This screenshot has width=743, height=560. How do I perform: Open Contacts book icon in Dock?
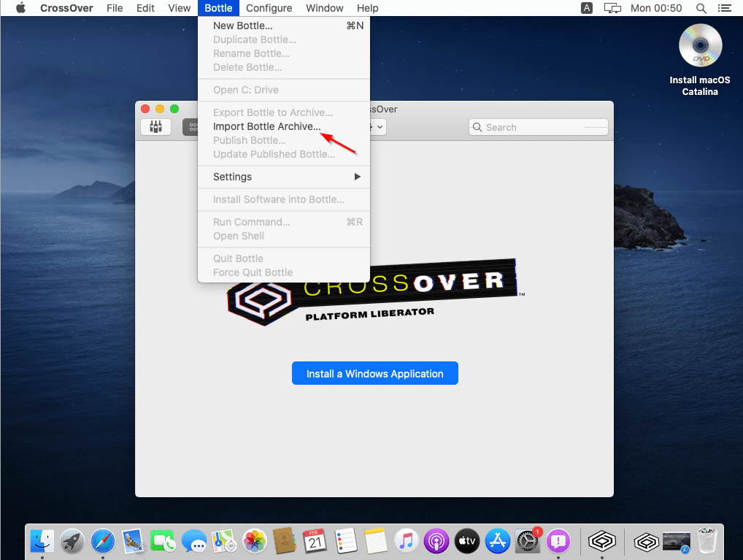285,541
